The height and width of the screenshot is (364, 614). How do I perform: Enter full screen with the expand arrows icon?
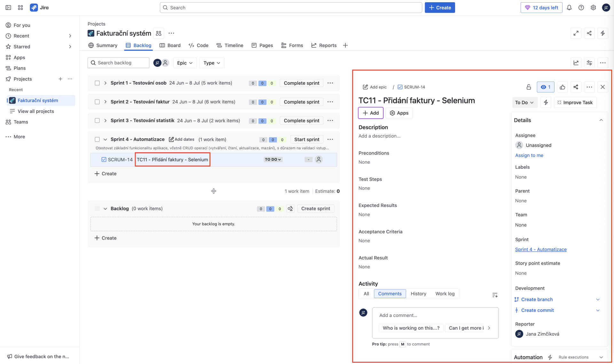click(x=576, y=33)
